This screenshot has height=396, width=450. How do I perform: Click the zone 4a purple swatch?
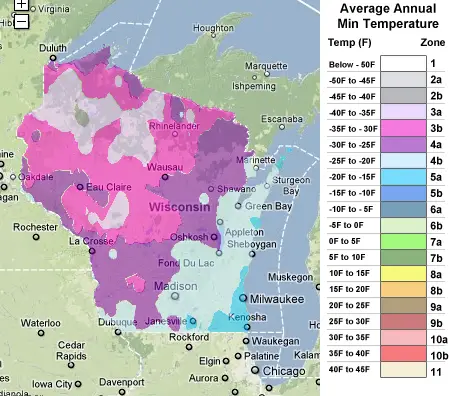tap(403, 144)
